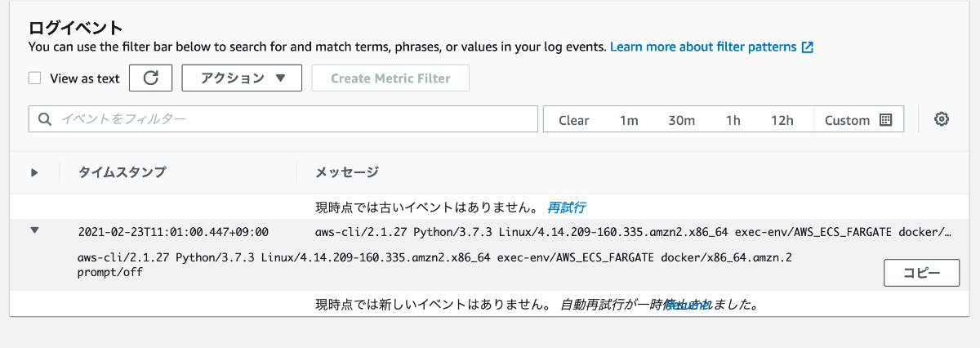Open the アクション dropdown menu
The image size is (980, 348).
coord(242,78)
